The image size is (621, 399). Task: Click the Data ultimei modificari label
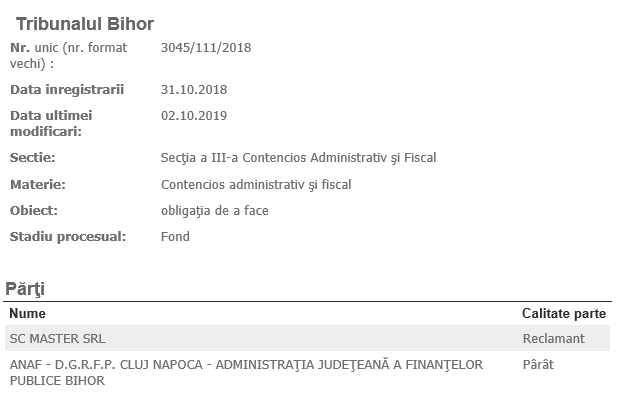(51, 123)
